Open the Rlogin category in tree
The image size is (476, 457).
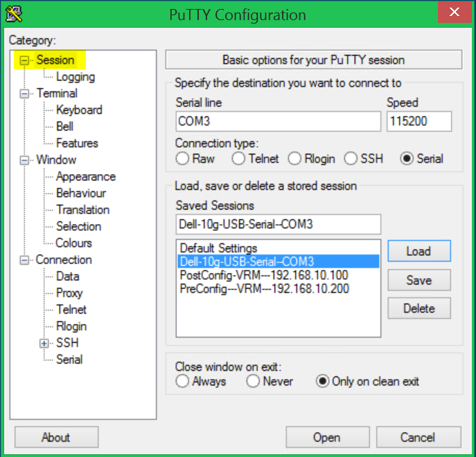(71, 327)
